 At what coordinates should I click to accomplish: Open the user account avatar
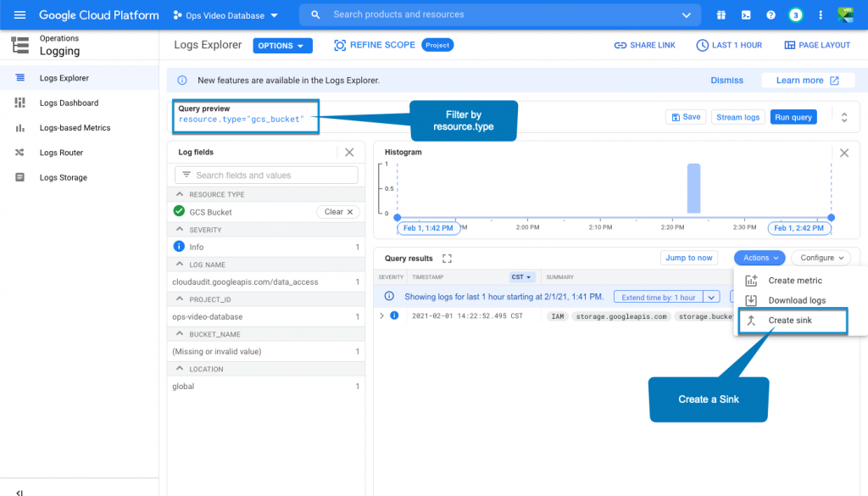(x=845, y=15)
